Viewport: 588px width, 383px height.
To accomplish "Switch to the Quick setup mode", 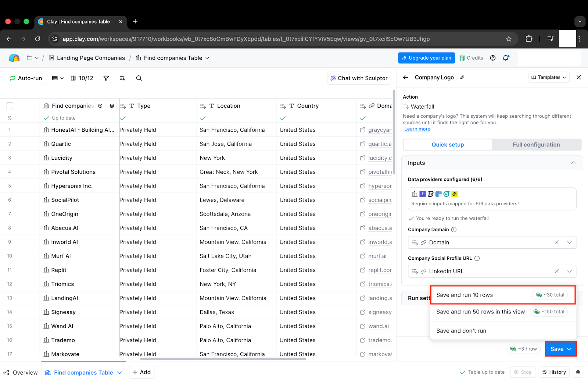I will coord(448,145).
